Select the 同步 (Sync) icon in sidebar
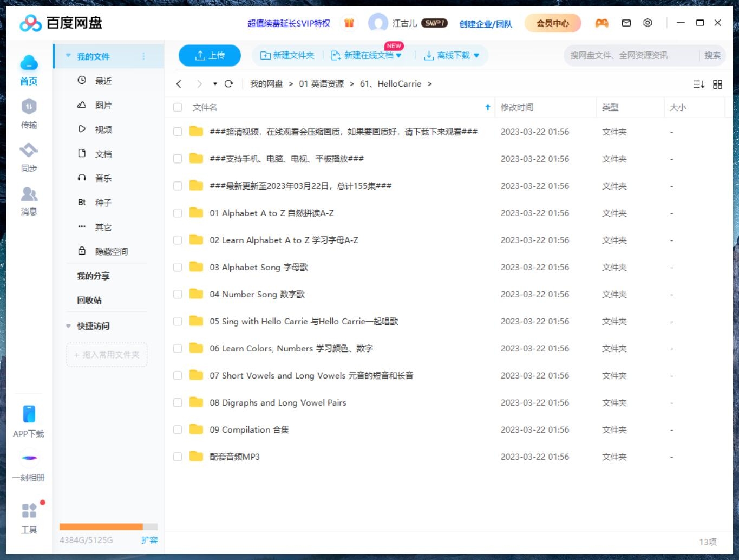 29,157
